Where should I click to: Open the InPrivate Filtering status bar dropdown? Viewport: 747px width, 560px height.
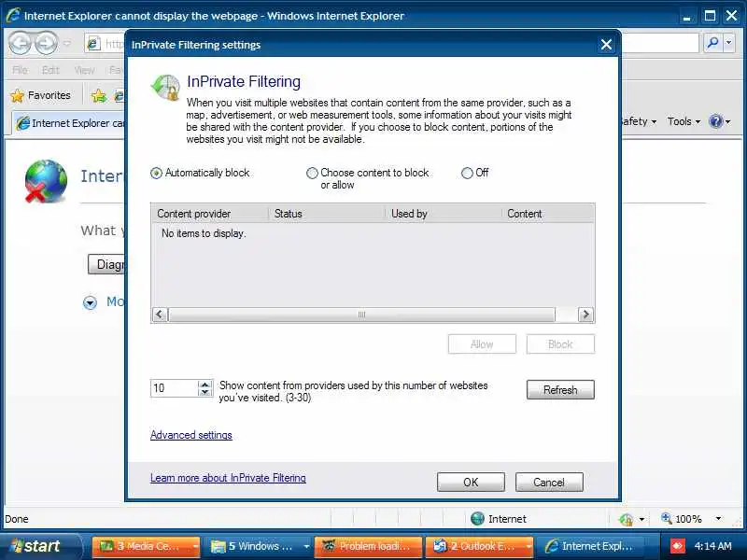(641, 519)
